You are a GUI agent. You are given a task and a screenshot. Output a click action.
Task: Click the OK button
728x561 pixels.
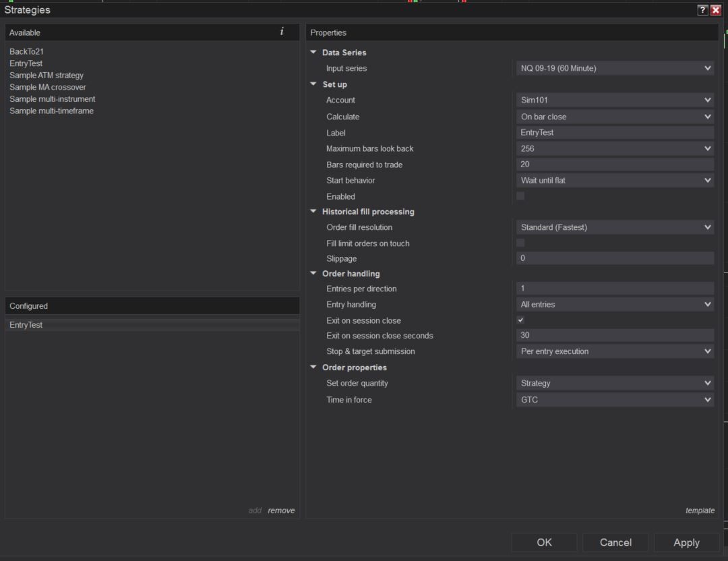click(x=544, y=542)
